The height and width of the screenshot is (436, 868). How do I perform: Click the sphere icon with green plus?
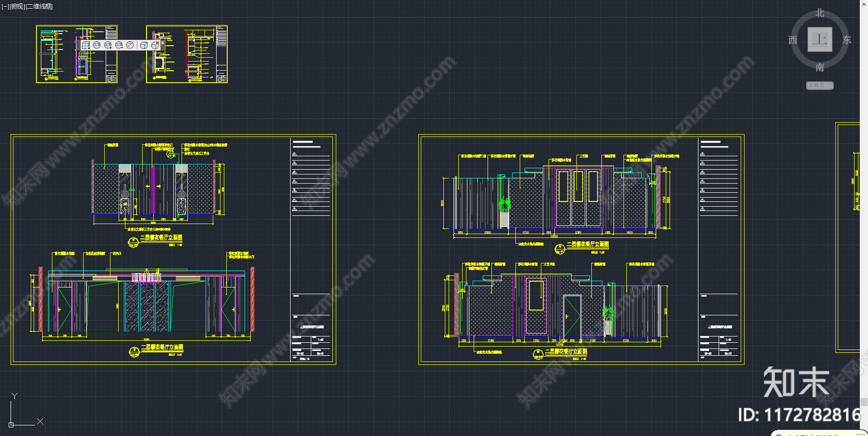point(108,45)
